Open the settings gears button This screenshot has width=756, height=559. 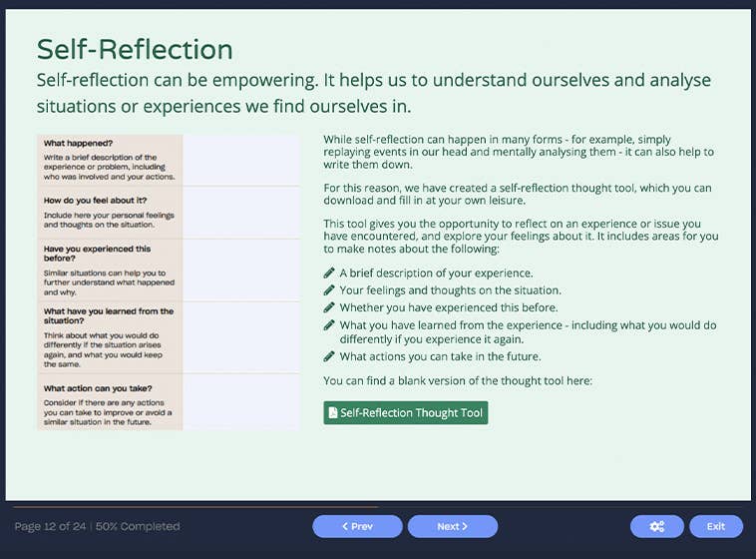[x=656, y=526]
